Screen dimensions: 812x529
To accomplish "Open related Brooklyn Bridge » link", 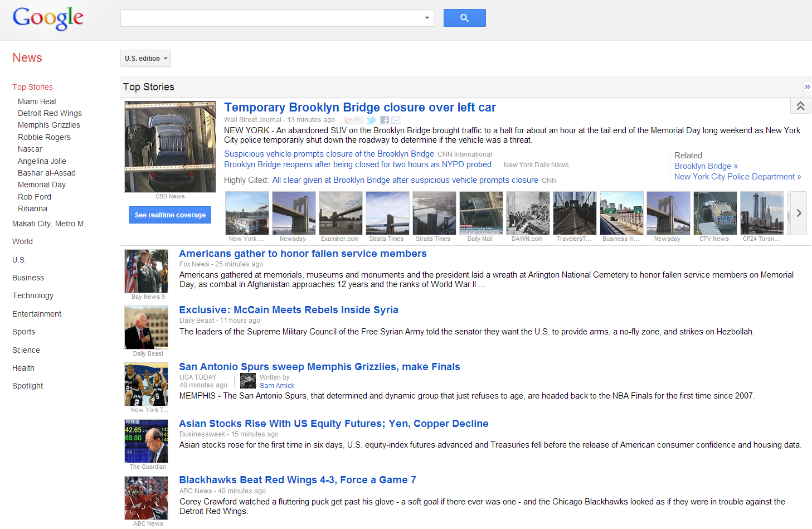I will (706, 166).
